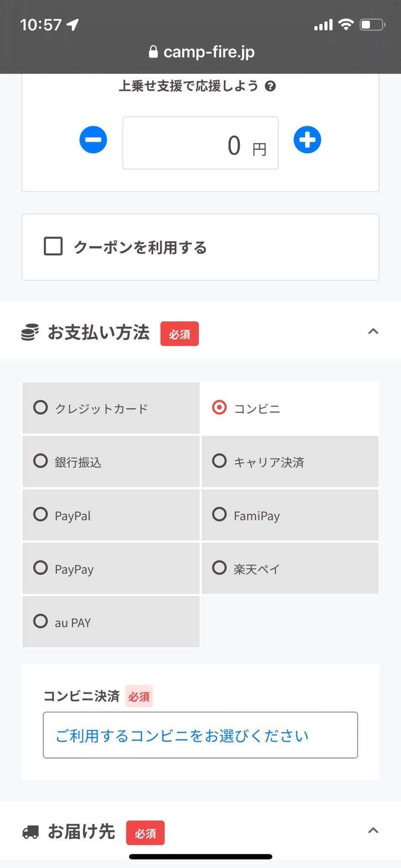
Task: Tap the Wi-Fi status icon
Action: [x=345, y=24]
